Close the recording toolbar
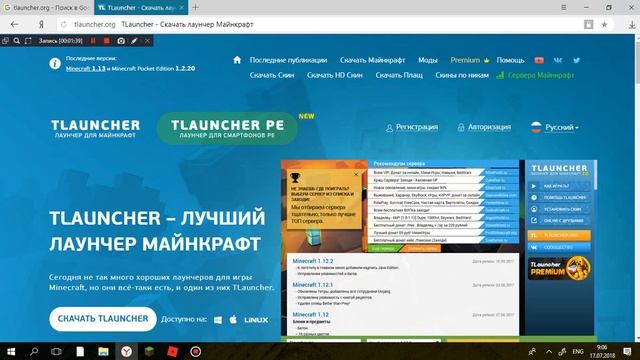This screenshot has height=360, width=640. coord(147,41)
